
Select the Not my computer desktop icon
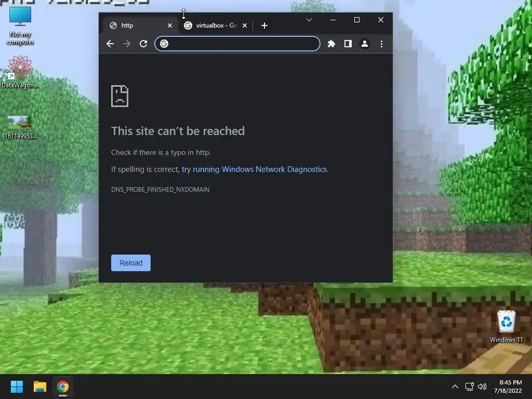(20, 26)
